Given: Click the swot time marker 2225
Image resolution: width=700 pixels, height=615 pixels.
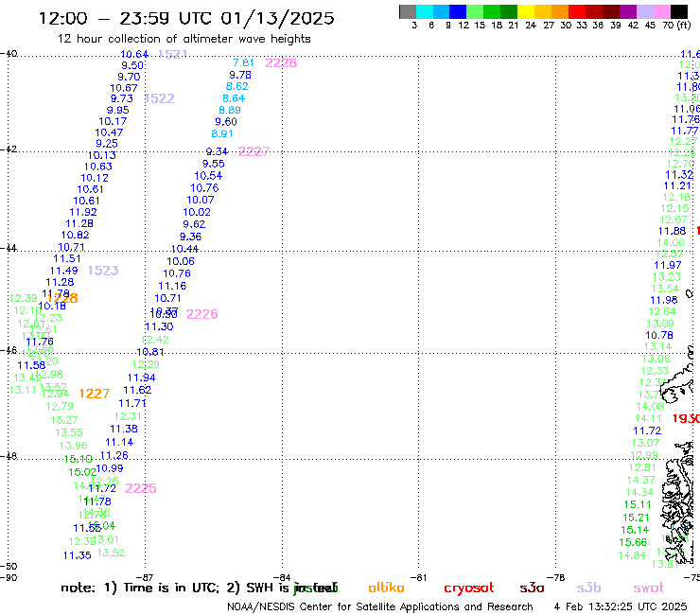Looking at the screenshot, I should pyautogui.click(x=141, y=488).
